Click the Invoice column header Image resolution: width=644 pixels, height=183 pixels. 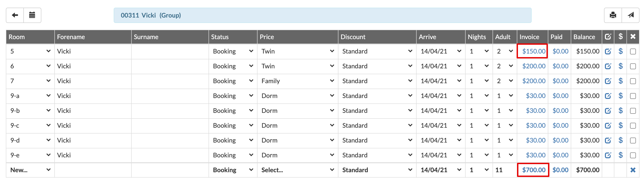tap(529, 37)
